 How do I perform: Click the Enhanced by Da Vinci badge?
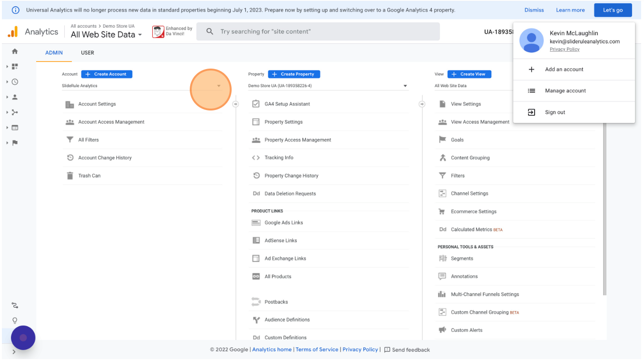172,31
